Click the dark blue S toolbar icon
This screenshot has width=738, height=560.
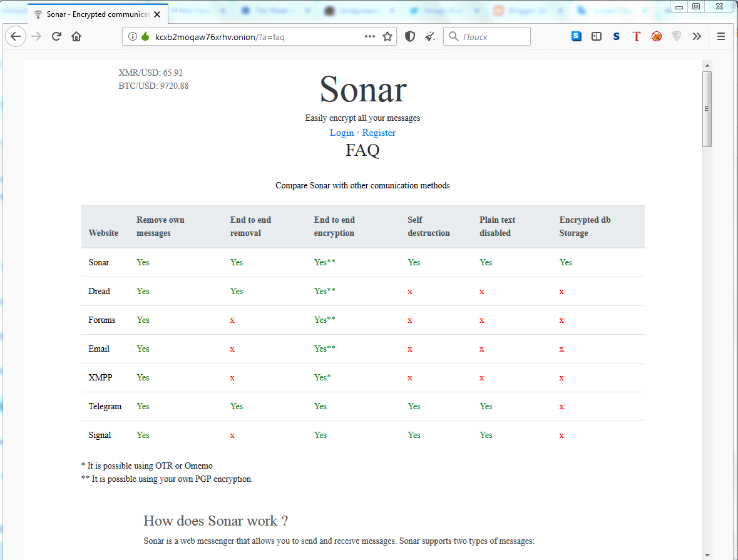click(x=616, y=36)
